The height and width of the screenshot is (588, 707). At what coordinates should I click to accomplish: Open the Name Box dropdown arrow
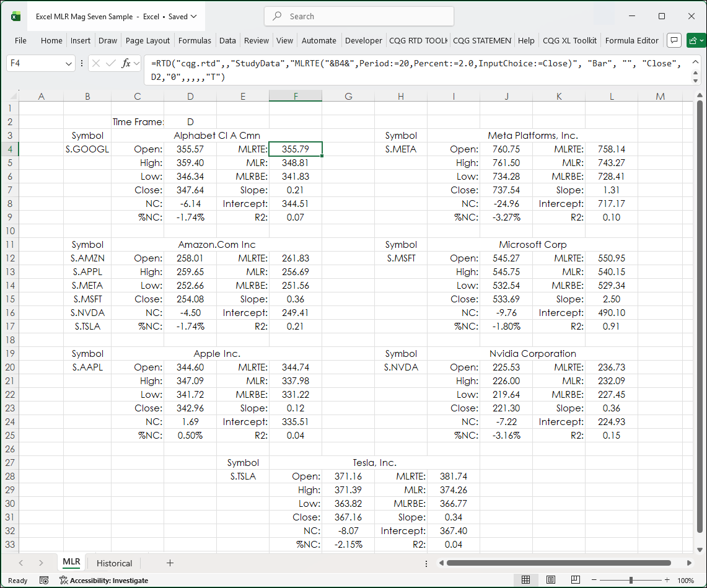coord(69,64)
